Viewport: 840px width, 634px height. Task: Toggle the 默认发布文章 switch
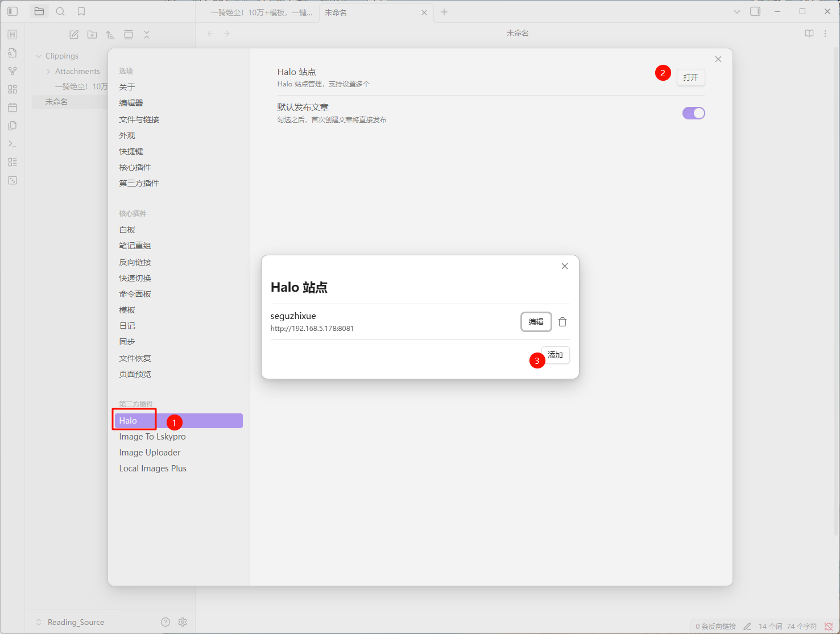coord(693,113)
